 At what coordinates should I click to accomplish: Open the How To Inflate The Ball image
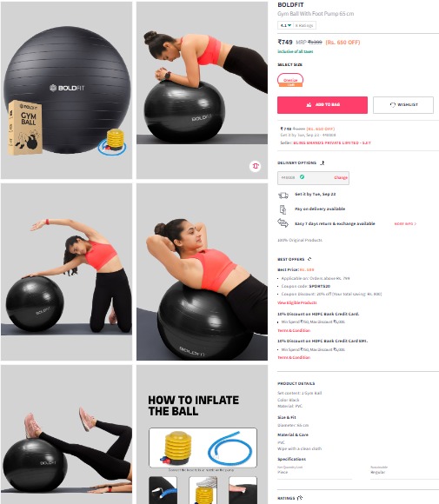click(x=202, y=434)
